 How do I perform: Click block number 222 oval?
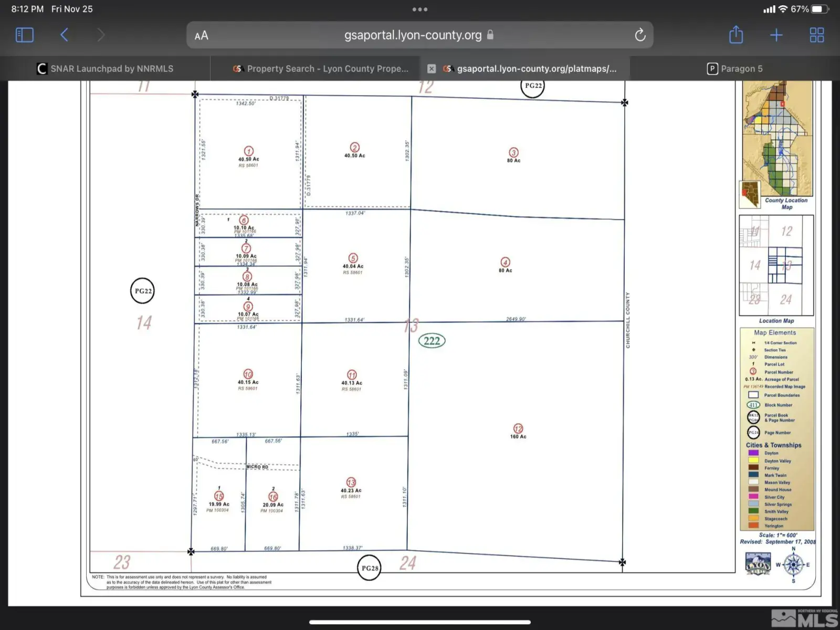[x=432, y=341]
